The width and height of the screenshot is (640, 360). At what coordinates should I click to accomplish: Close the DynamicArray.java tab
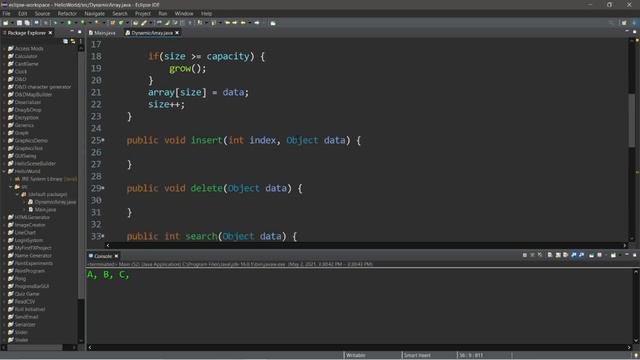click(x=177, y=33)
